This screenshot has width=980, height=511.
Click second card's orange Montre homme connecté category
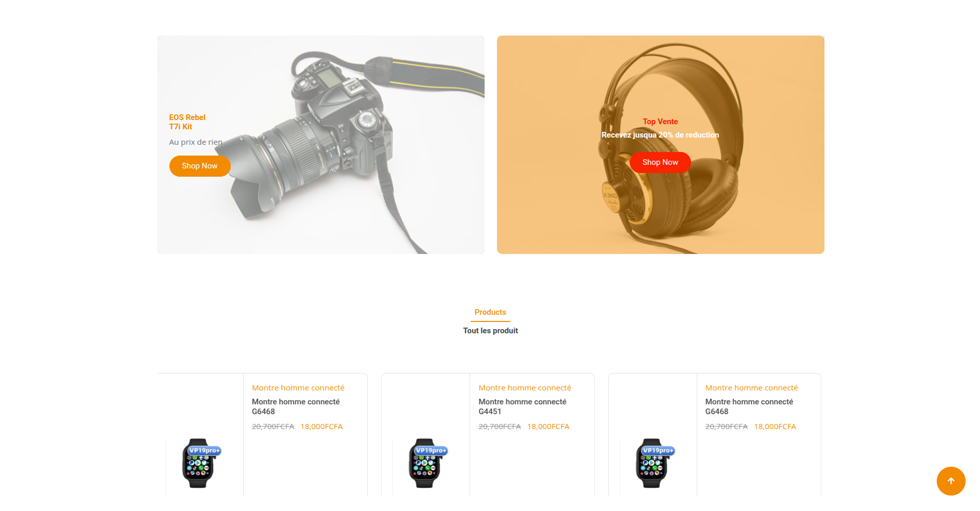[525, 388]
